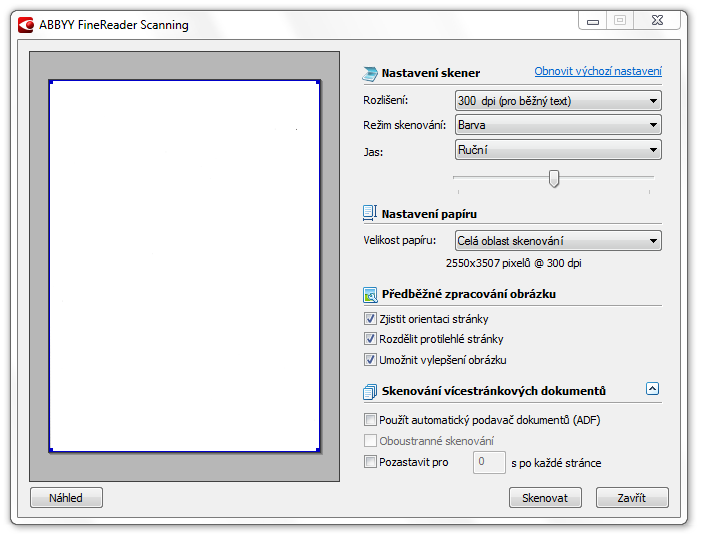
Task: Click the Rozlišení label
Action: coord(385,101)
